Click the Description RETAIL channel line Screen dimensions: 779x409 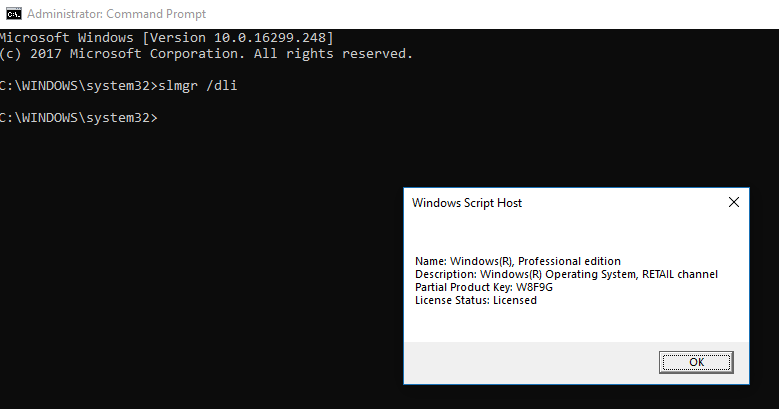pyautogui.click(x=566, y=274)
